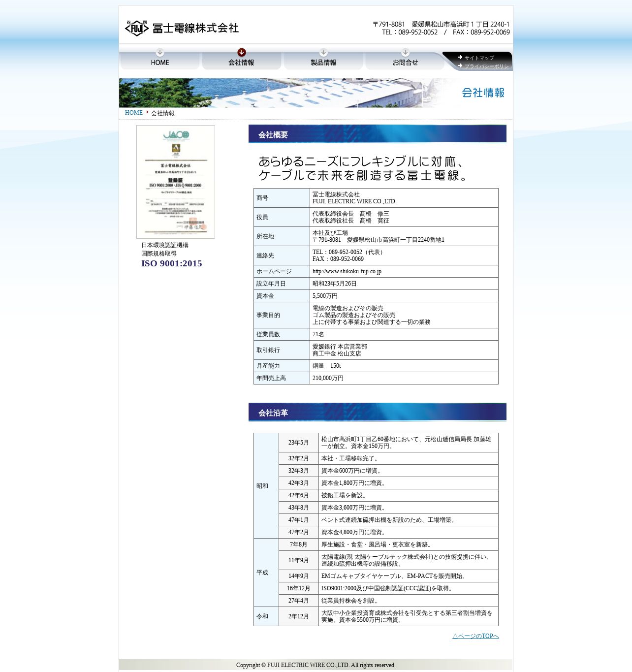Open the プライバシーポリシー link
Screen dimensions: 632x672
487,66
